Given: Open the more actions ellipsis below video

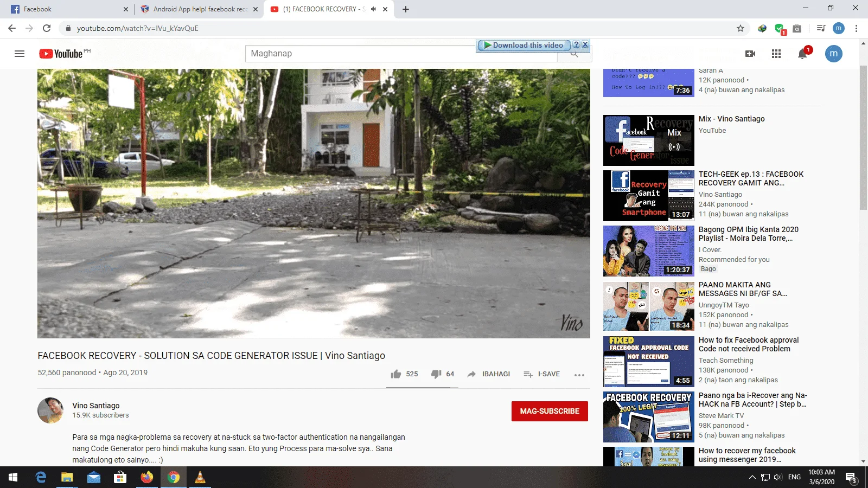Looking at the screenshot, I should (579, 375).
